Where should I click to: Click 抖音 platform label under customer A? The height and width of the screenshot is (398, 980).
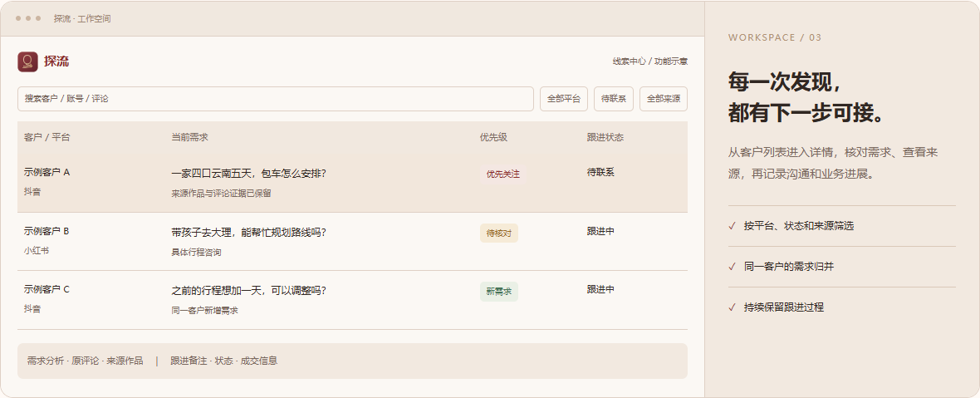[32, 192]
